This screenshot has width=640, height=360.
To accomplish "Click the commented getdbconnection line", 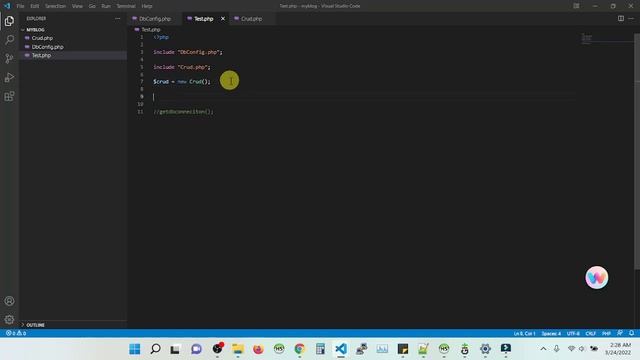I will point(183,111).
